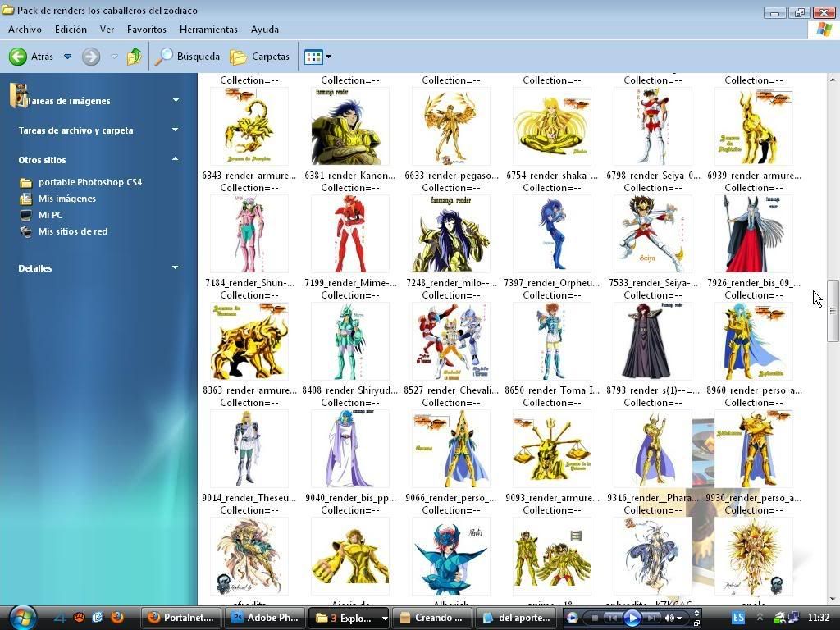This screenshot has height=630, width=840.
Task: Open Mi PC link
Action: (50, 215)
